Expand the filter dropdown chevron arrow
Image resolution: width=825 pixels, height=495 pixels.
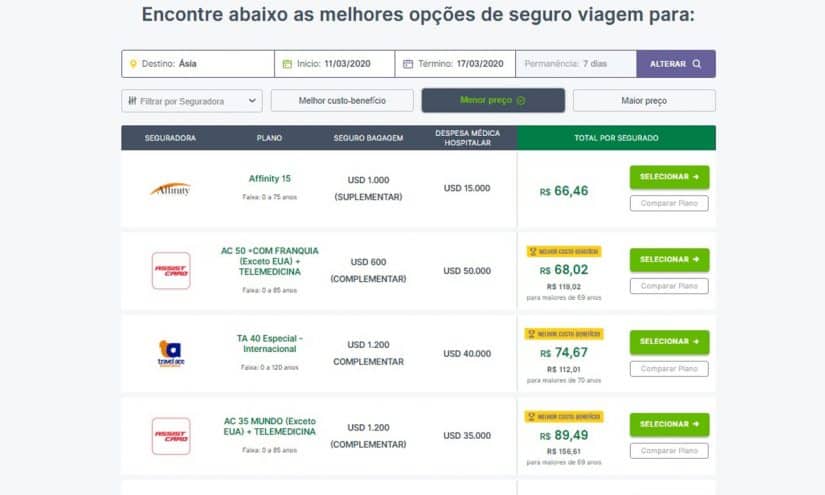(252, 100)
